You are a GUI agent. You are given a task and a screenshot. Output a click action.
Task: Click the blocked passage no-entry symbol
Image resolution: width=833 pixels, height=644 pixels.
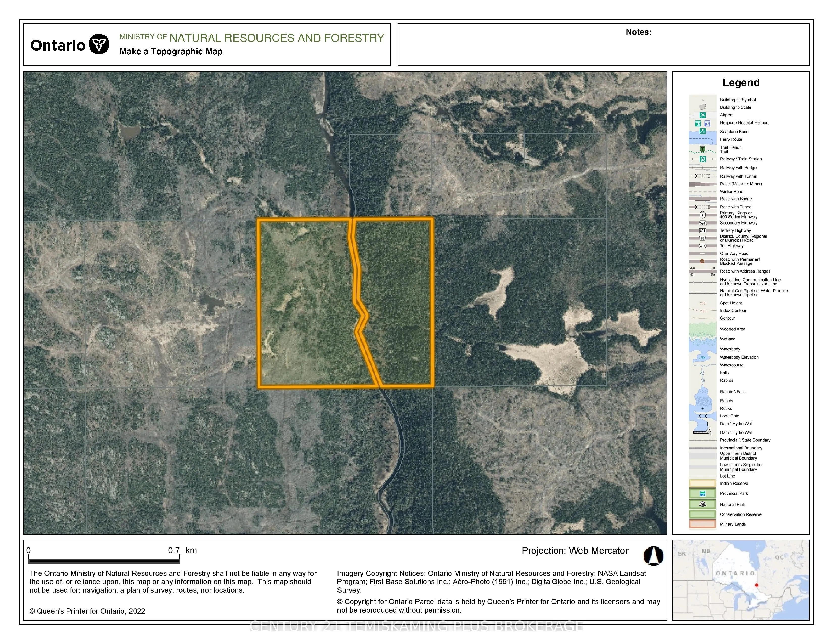[702, 261]
